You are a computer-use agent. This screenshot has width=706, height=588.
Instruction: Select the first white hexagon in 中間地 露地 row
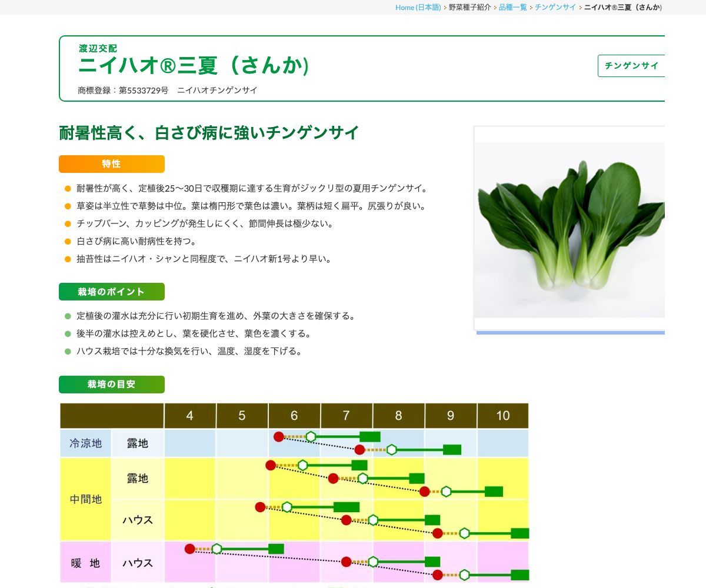[302, 465]
